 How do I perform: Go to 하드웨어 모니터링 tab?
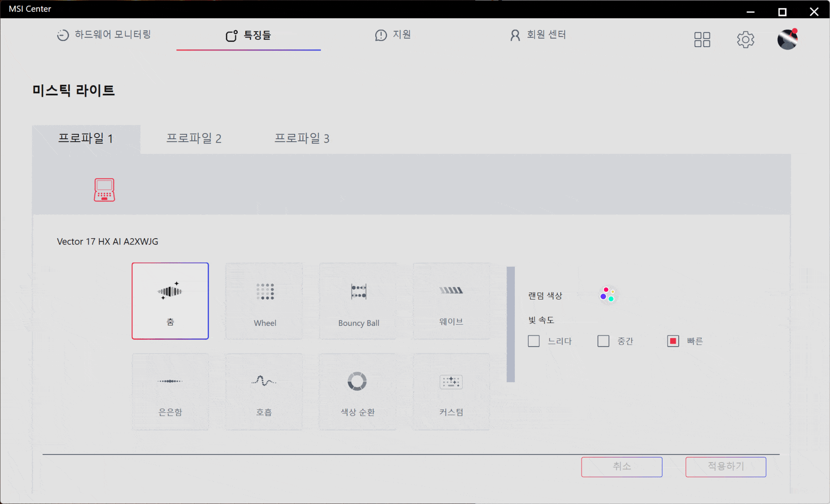[104, 35]
